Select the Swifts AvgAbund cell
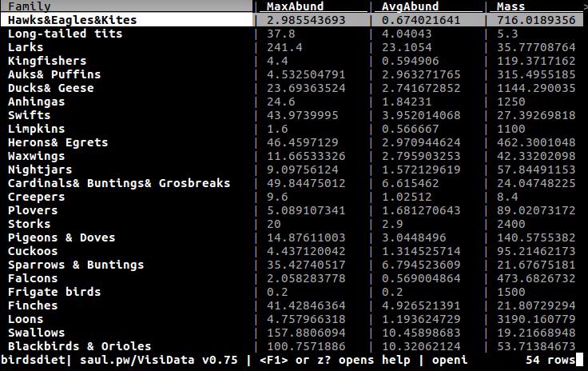The width and height of the screenshot is (588, 371). 421,115
